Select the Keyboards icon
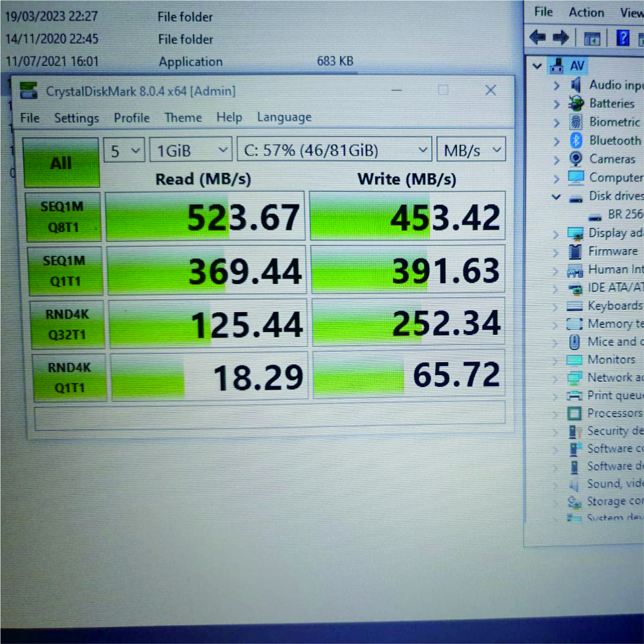This screenshot has height=644, width=644. (x=575, y=306)
